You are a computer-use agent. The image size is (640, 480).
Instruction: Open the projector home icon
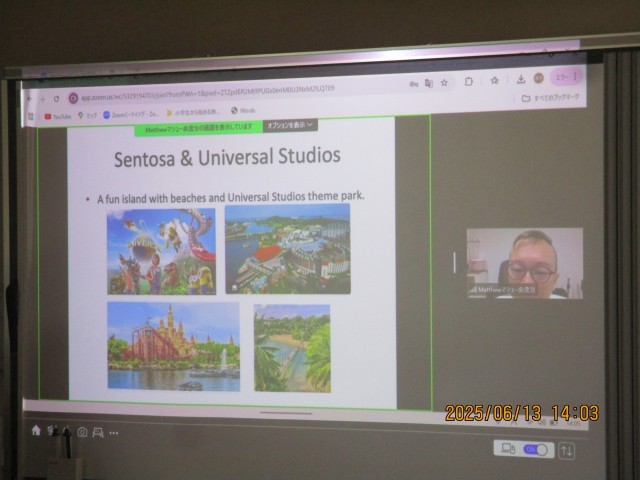[36, 430]
